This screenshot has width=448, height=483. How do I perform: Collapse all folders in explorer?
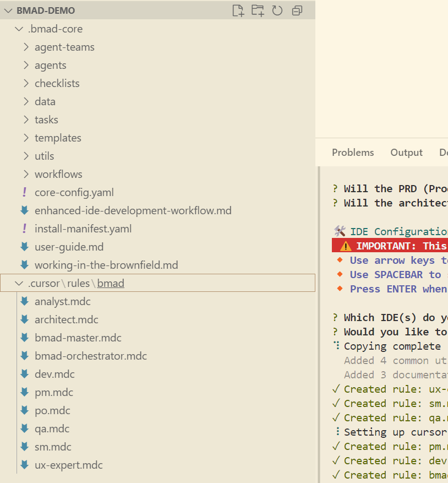(297, 10)
